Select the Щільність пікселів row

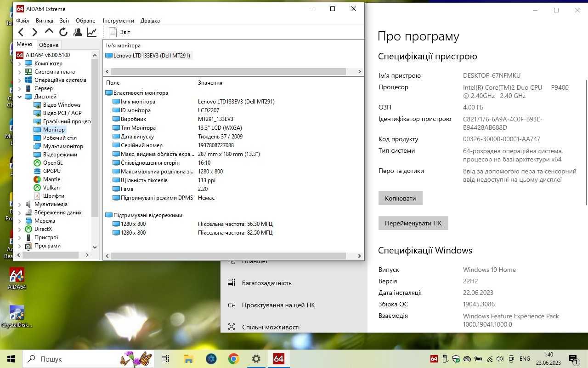point(233,180)
